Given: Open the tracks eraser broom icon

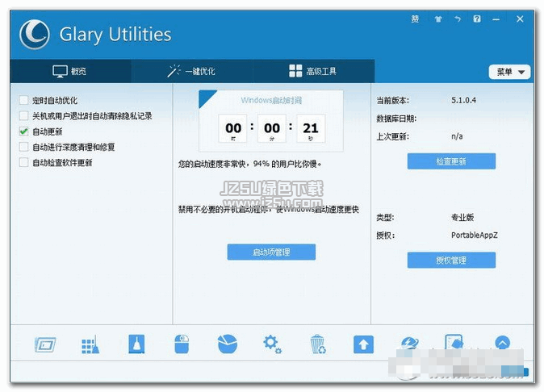Looking at the screenshot, I should [x=136, y=344].
